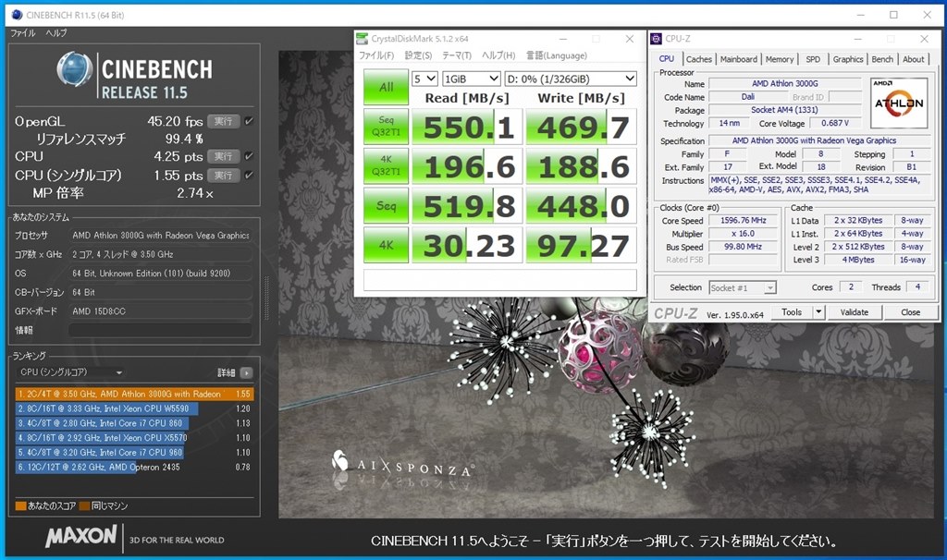Click the 同じマシン legend swatch
947x560 pixels.
click(x=84, y=505)
